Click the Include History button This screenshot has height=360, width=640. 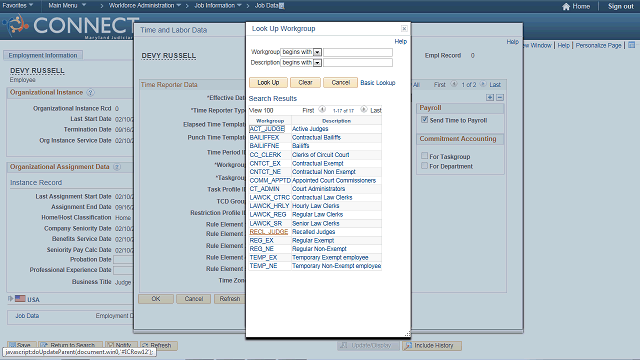432,346
